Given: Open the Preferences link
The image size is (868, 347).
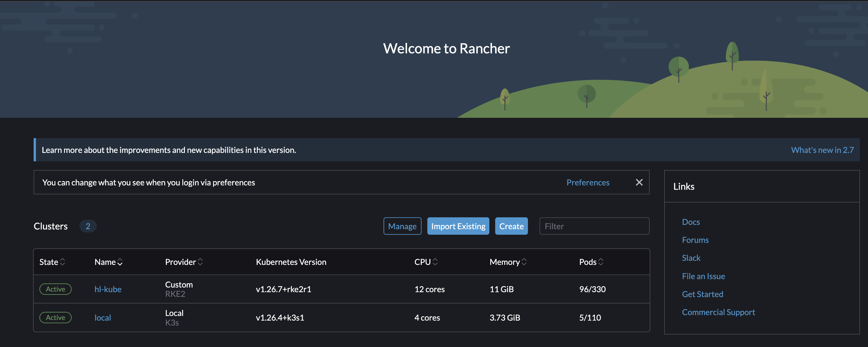Looking at the screenshot, I should pos(588,182).
